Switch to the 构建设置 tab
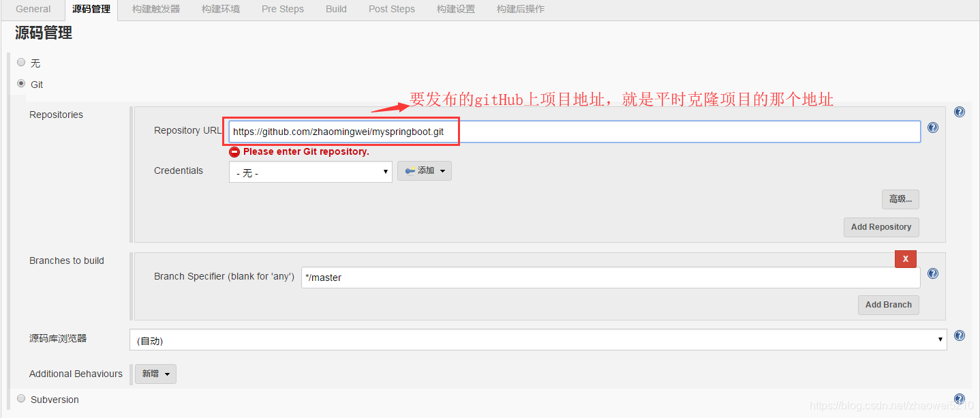This screenshot has width=980, height=418. tap(456, 9)
